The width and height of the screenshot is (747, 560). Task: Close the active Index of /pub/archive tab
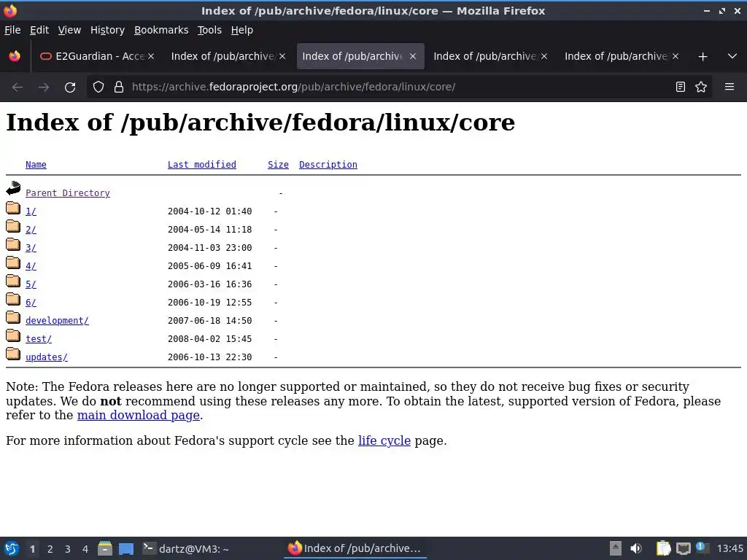[413, 56]
